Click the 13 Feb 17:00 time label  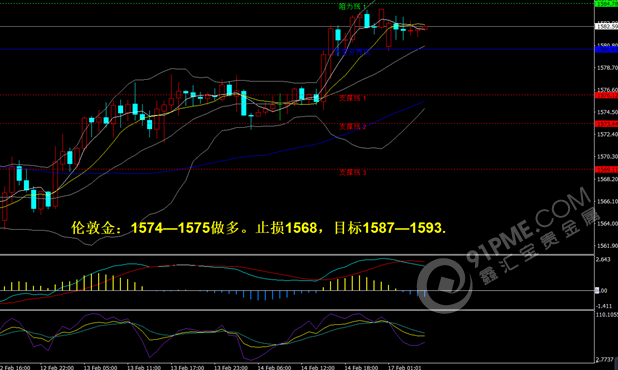point(187,368)
